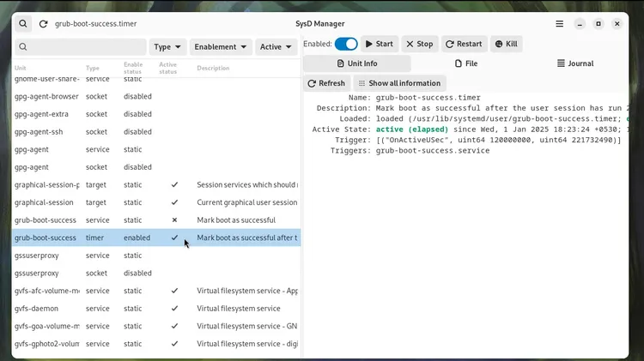
Task: Select the gvfs-afc-volume-m service row
Action: [156, 291]
